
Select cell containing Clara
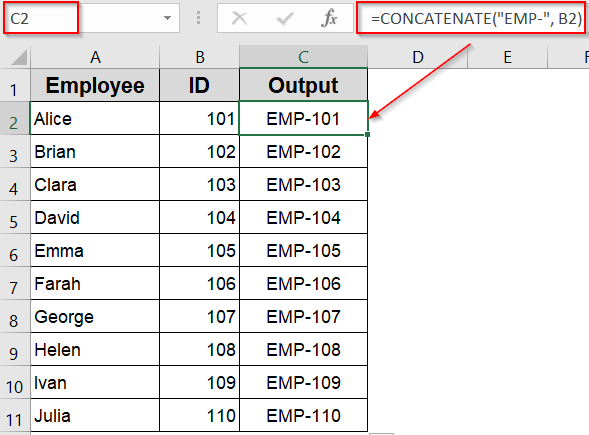click(x=95, y=184)
